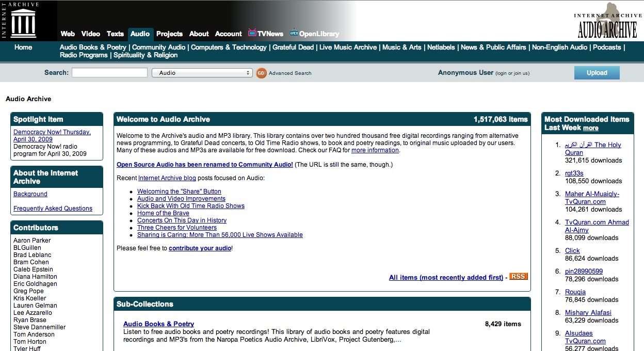This screenshot has height=351, width=644.
Task: Open Maher Al-Muaiqly-TvQuran.com item
Action: [x=592, y=198]
